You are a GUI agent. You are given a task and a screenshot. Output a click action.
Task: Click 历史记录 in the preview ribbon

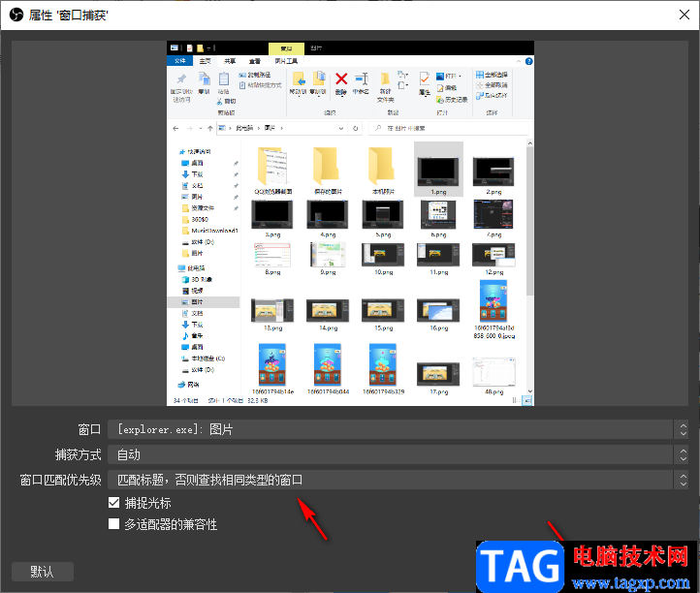coord(452,100)
